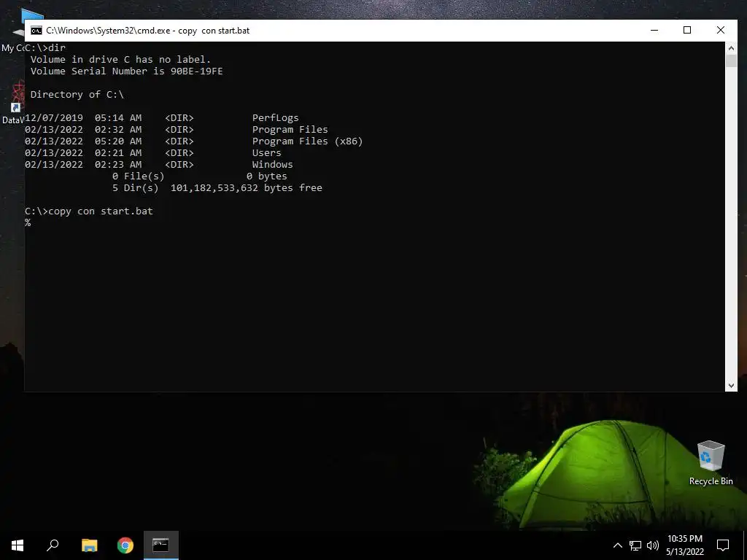Open Google Chrome from the taskbar

(125, 545)
